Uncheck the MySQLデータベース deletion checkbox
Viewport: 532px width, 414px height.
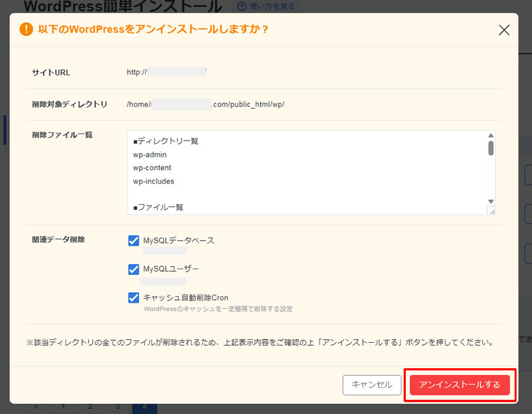click(134, 240)
